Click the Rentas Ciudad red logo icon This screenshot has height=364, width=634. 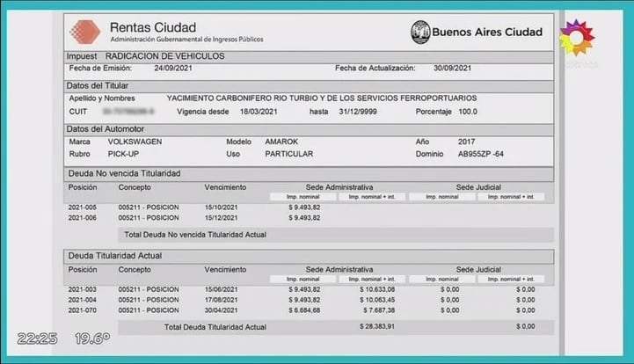(84, 32)
